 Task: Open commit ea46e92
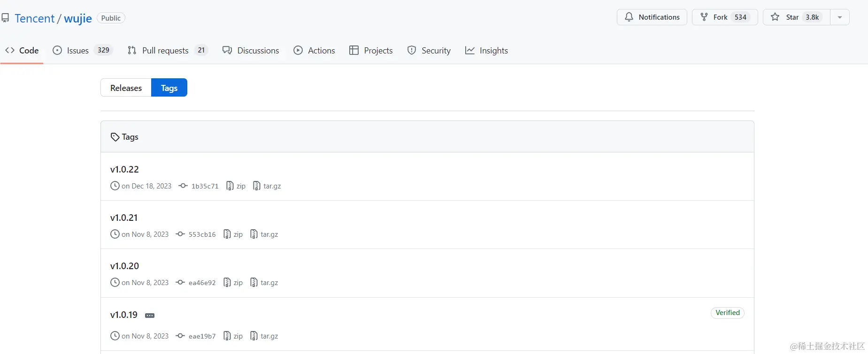[202, 283]
